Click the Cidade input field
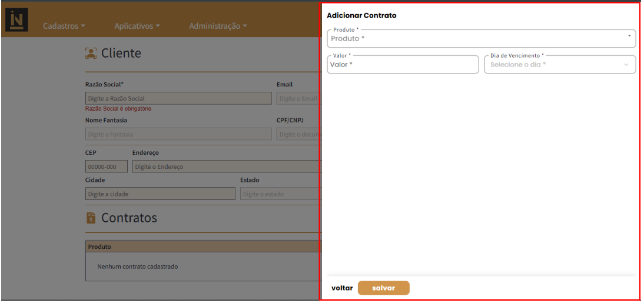The width and height of the screenshot is (644, 303). coord(160,194)
